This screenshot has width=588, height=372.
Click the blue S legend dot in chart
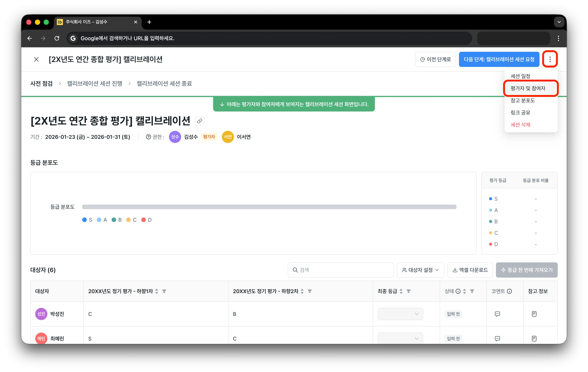tap(84, 220)
